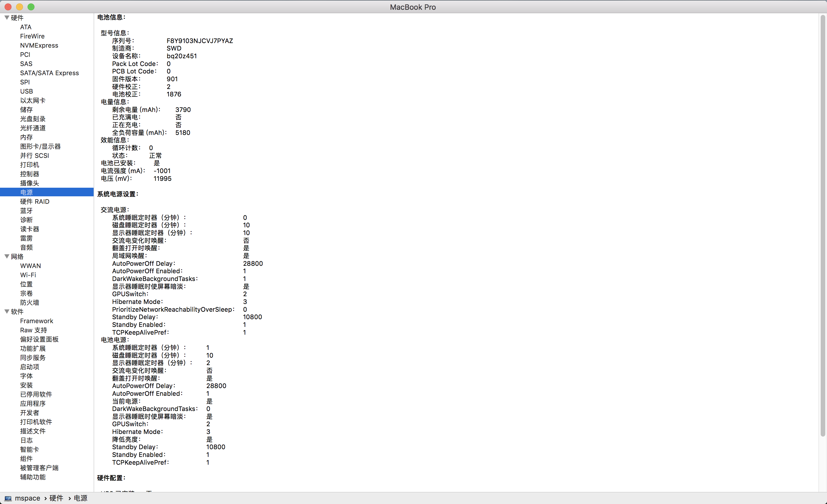Select 功能扩展 in the sidebar
This screenshot has width=827, height=504.
pos(33,348)
